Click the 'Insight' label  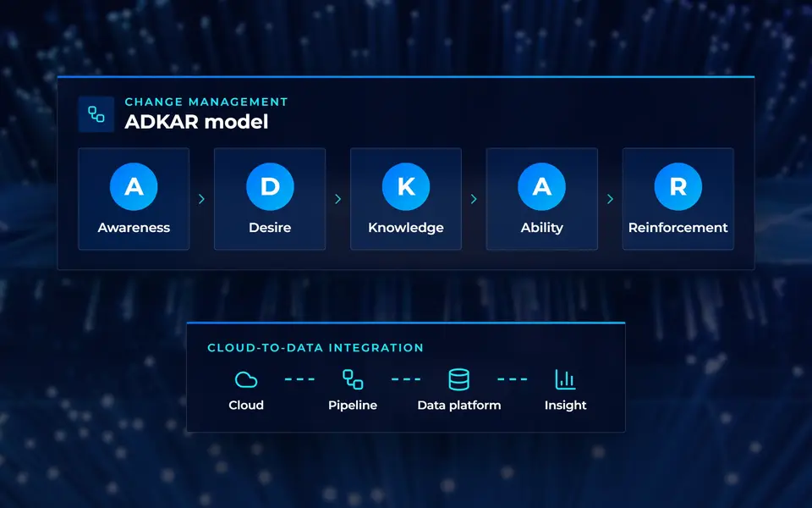(566, 406)
